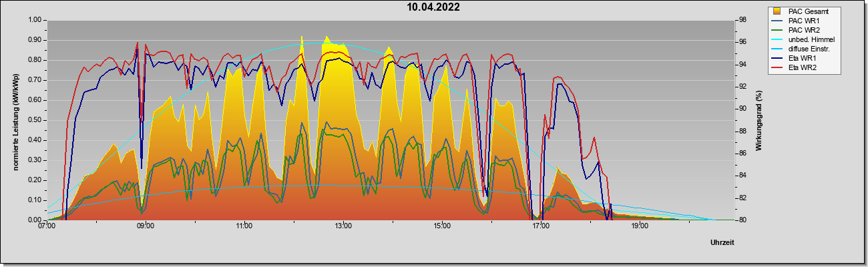This screenshot has width=868, height=267.
Task: Click the Eta WR2 red legend marker
Action: pyautogui.click(x=777, y=67)
